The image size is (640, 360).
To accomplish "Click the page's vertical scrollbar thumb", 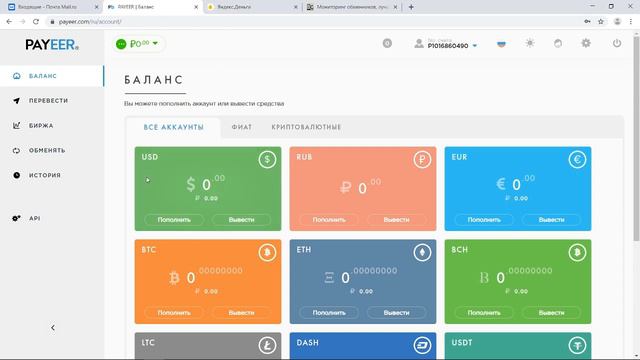I will pos(636,139).
